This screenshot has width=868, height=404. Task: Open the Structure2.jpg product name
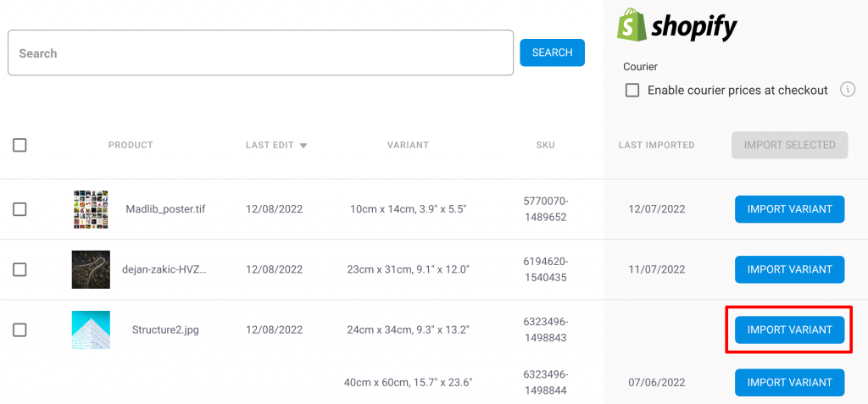tap(165, 330)
